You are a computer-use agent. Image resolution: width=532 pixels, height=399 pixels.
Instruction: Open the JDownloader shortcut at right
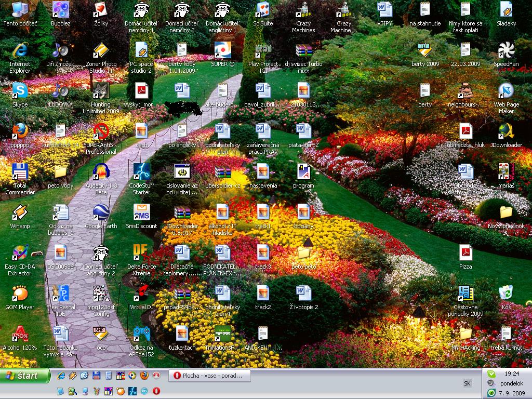pos(506,131)
